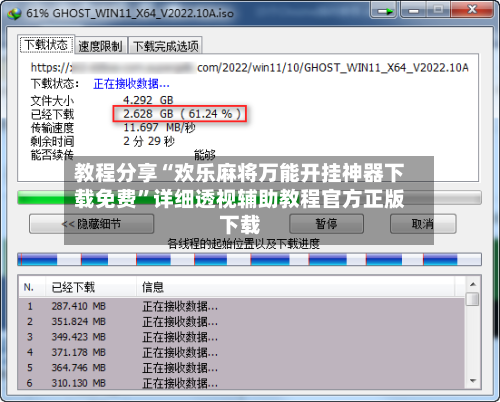This screenshot has height=402, width=500.
Task: Open the 速度限制 tab
Action: pos(100,46)
